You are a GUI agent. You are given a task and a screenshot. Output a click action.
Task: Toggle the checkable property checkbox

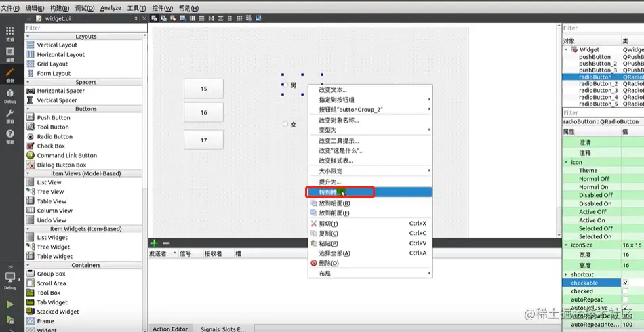[x=626, y=283]
